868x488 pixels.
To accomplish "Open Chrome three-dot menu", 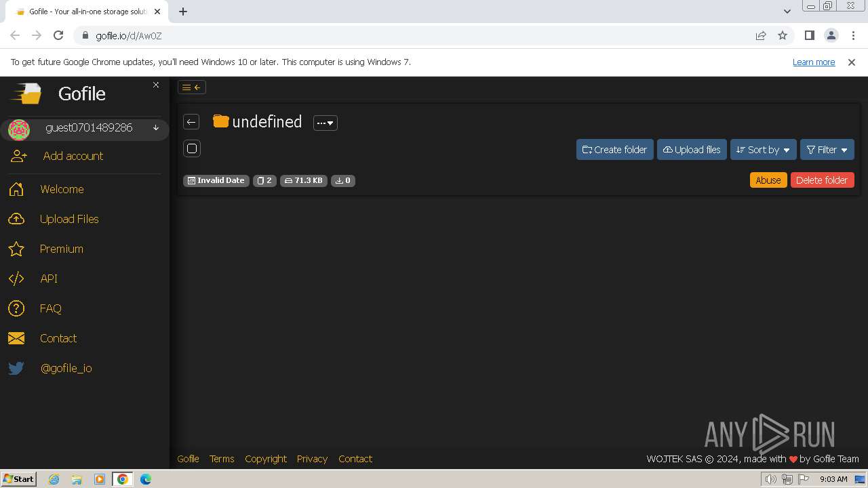I will point(853,36).
